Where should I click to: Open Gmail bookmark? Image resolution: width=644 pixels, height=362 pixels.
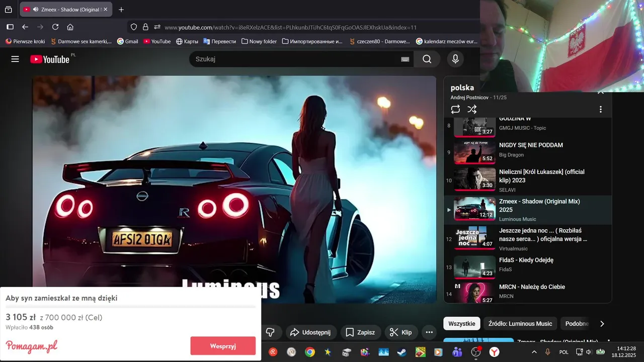[128, 41]
